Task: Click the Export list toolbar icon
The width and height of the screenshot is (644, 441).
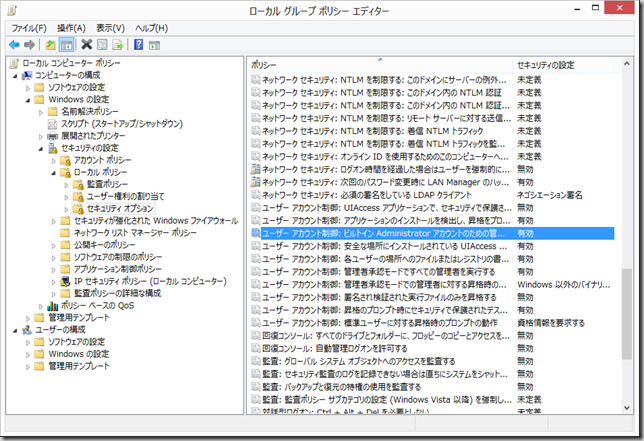Action: [x=119, y=45]
